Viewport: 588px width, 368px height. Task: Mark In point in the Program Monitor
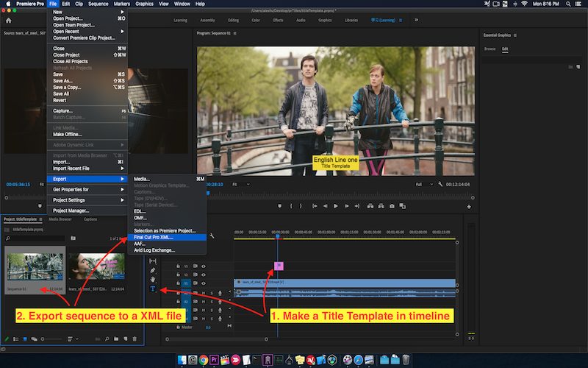click(x=291, y=206)
